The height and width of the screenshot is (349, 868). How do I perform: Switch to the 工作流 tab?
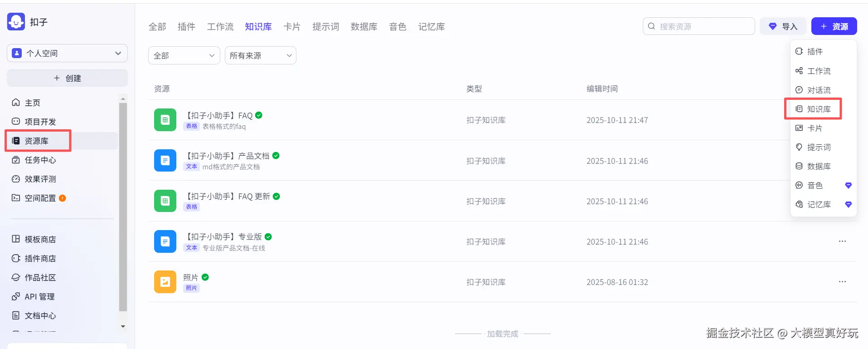click(x=220, y=27)
